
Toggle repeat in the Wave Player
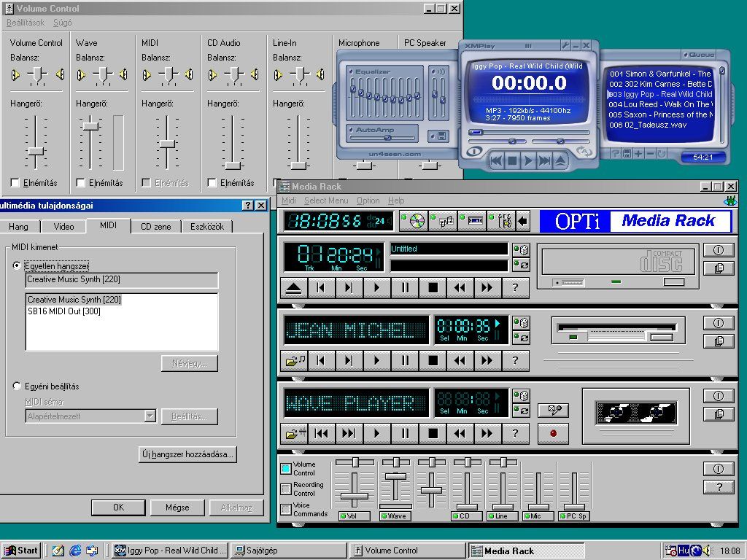(521, 411)
